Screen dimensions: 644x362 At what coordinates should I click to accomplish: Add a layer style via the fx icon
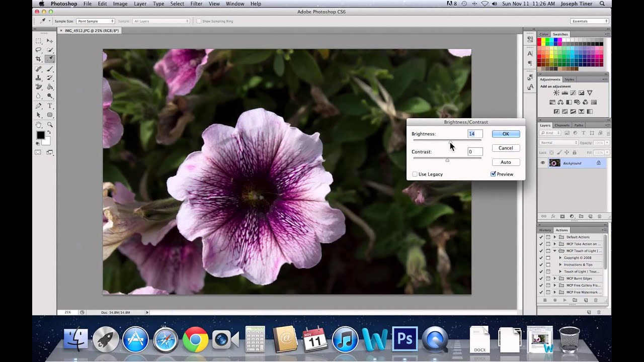(x=553, y=216)
